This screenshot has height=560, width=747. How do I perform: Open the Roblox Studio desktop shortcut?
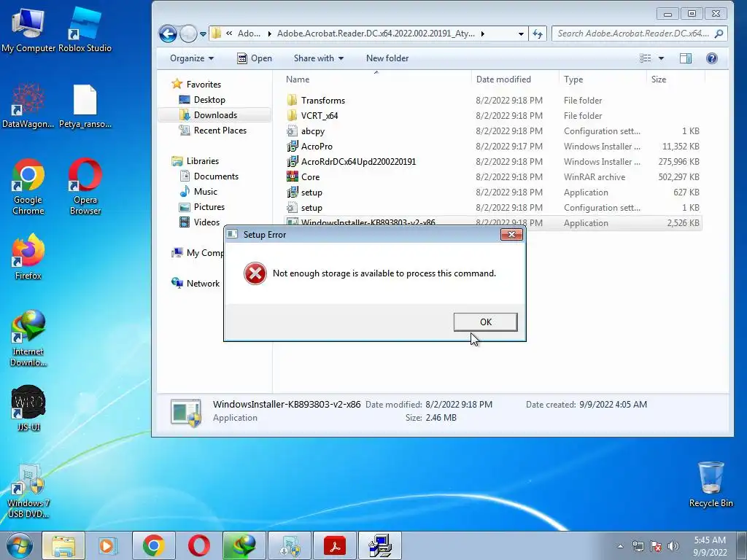(x=85, y=29)
